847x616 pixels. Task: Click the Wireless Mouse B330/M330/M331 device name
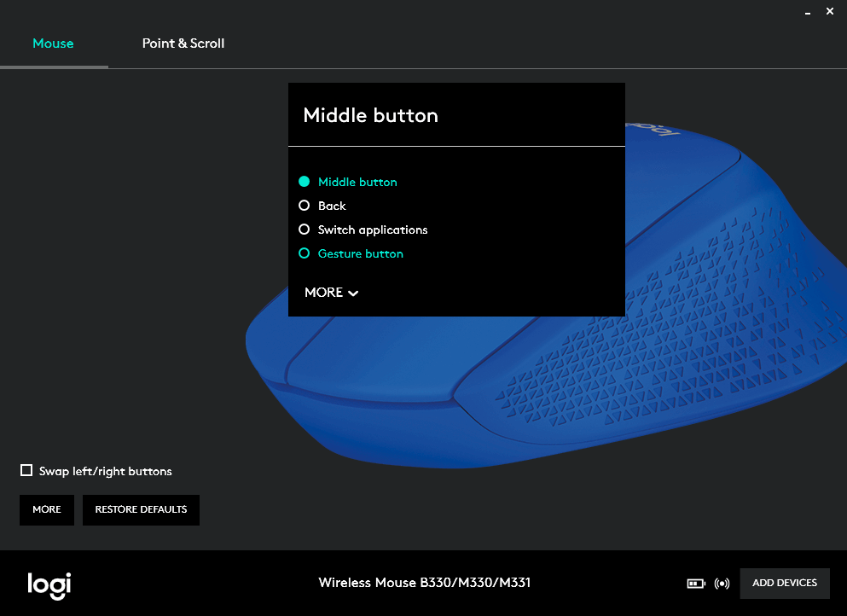(424, 583)
